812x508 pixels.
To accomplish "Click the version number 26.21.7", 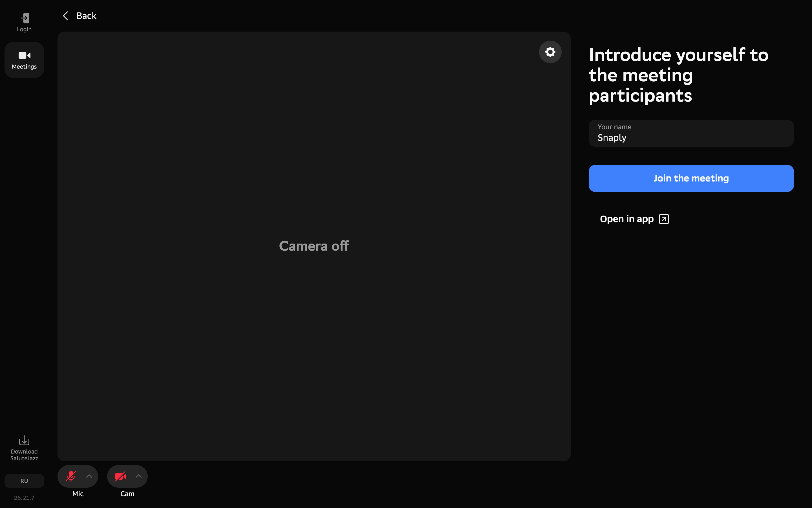I will 24,498.
